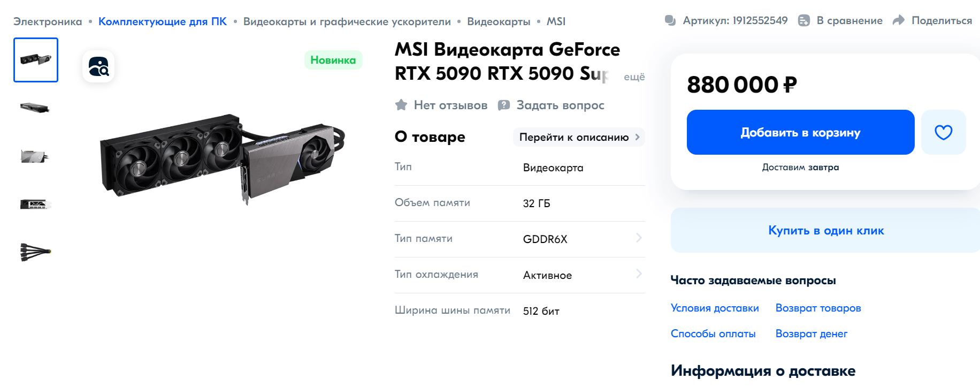This screenshot has width=980, height=387.
Task: Open 'Способы оплаты' link
Action: [x=713, y=333]
